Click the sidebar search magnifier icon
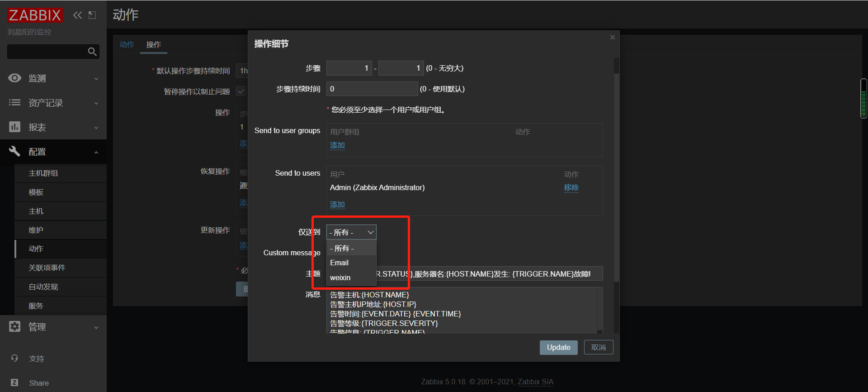Viewport: 868px width, 392px height. (92, 52)
